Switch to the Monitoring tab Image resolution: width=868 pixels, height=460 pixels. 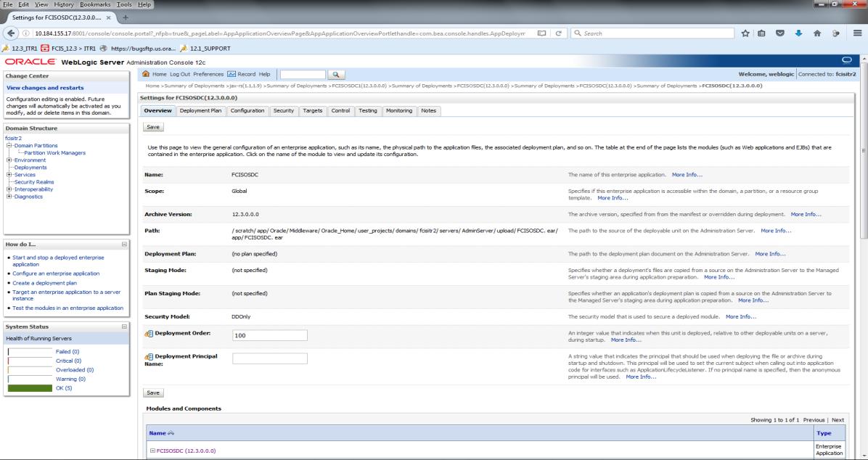399,111
